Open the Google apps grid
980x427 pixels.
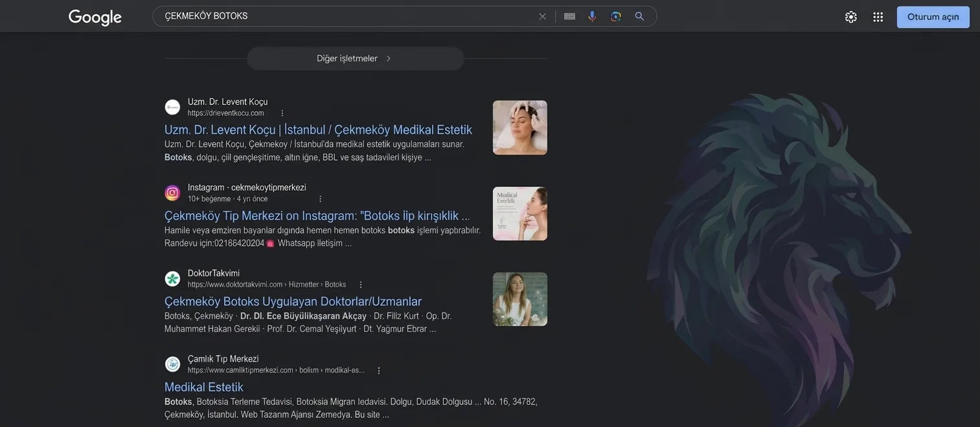click(878, 17)
